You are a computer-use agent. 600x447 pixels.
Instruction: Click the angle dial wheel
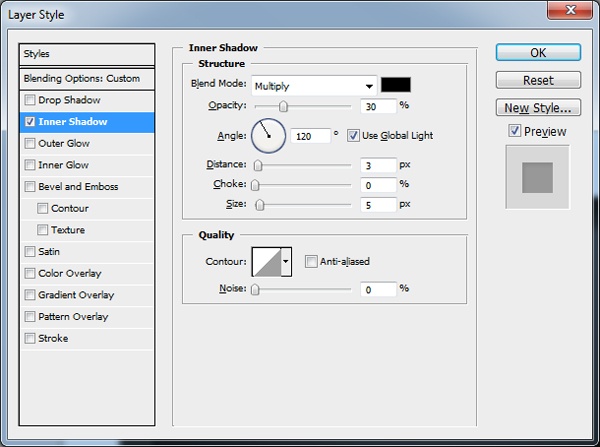268,134
